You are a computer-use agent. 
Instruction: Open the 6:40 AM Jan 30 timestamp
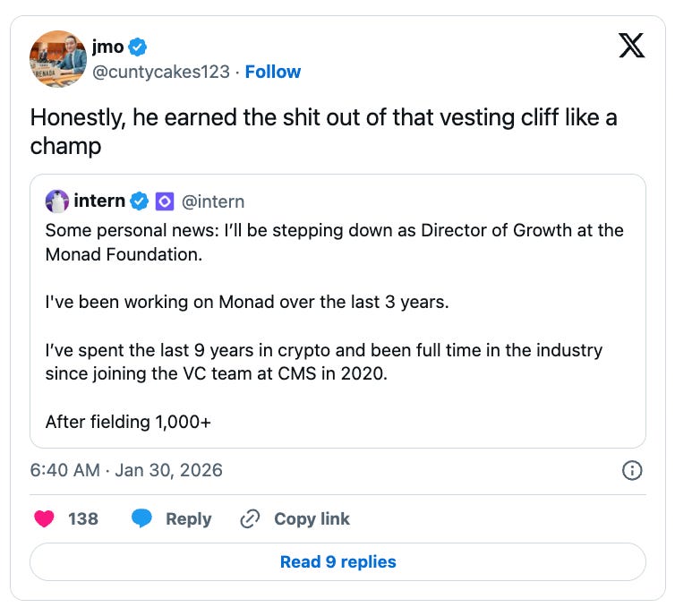coord(126,470)
